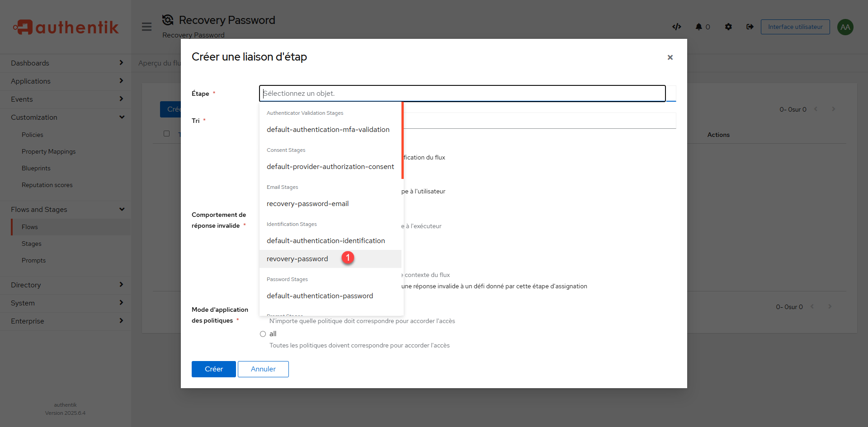868x427 pixels.
Task: Click the sign out icon
Action: pyautogui.click(x=750, y=27)
